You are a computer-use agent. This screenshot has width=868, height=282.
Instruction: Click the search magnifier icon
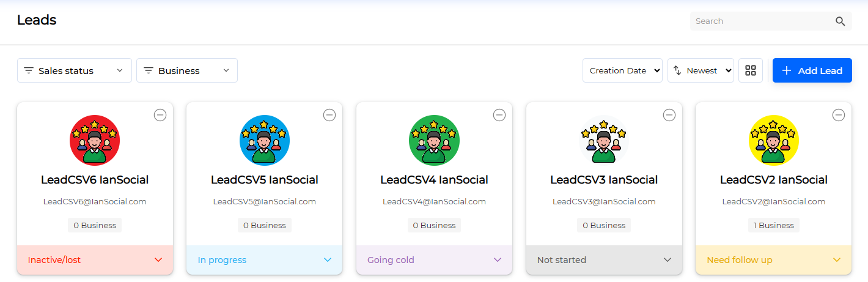(x=840, y=21)
